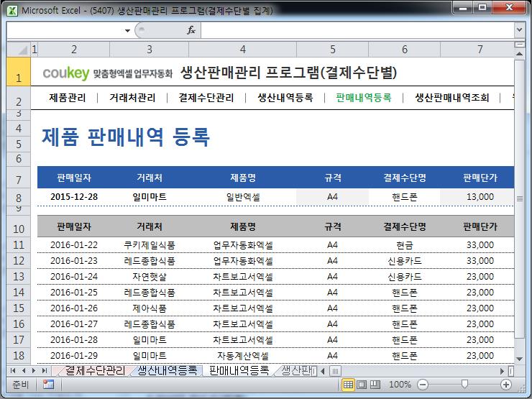532x399 pixels.
Task: Click the 준비 ready status text
Action: (20, 385)
